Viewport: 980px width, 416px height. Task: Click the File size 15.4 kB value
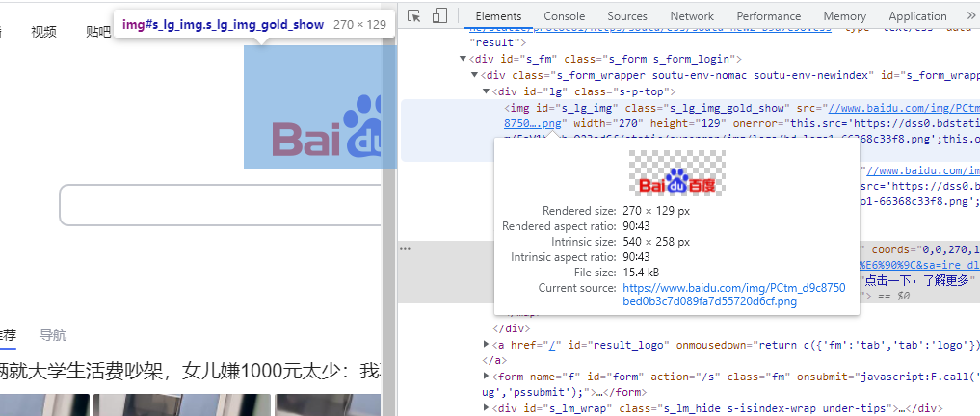(641, 273)
